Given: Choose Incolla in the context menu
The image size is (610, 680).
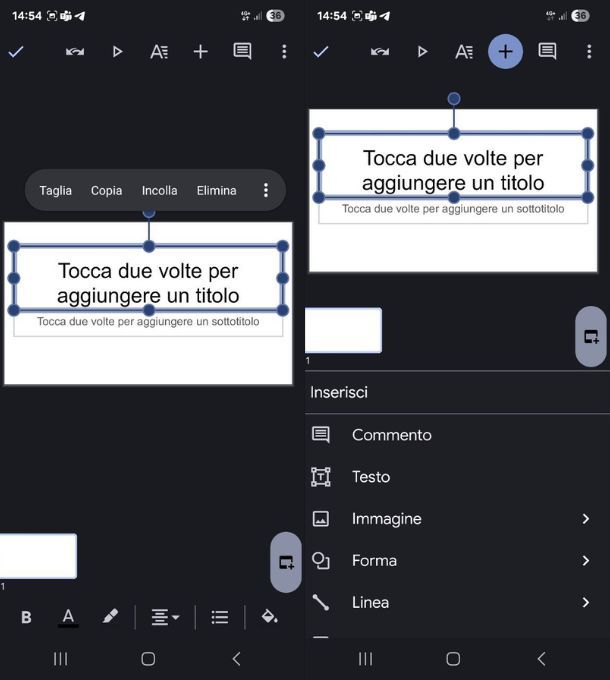Looking at the screenshot, I should pos(160,190).
